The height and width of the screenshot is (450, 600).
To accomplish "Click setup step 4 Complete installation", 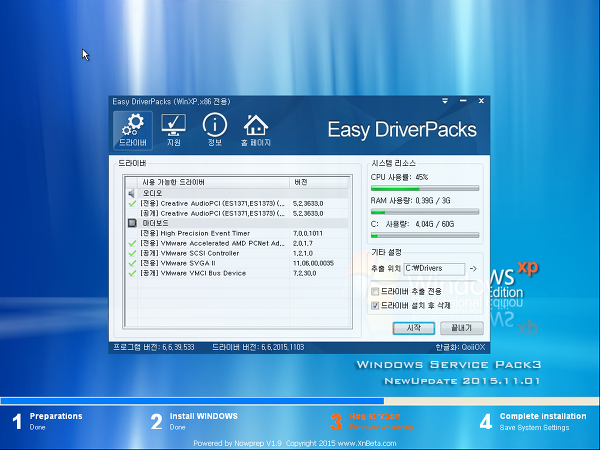I will coord(533,421).
